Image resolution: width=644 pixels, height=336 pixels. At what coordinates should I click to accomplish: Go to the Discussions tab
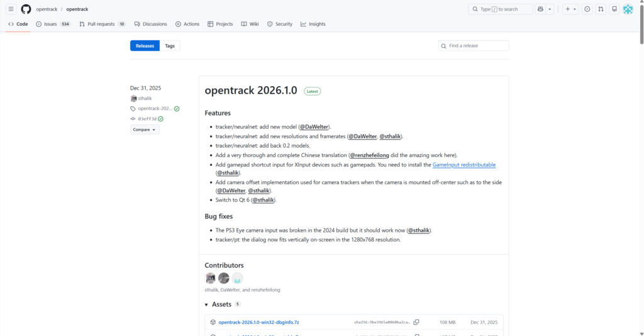(x=151, y=24)
